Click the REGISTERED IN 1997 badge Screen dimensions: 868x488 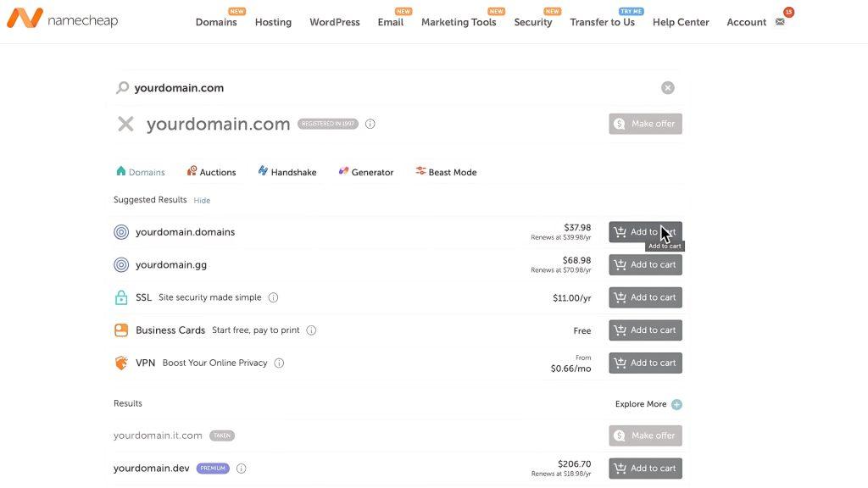click(328, 124)
